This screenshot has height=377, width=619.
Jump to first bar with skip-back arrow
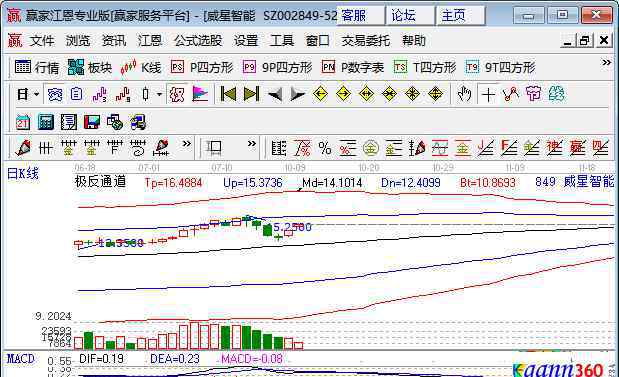point(228,94)
